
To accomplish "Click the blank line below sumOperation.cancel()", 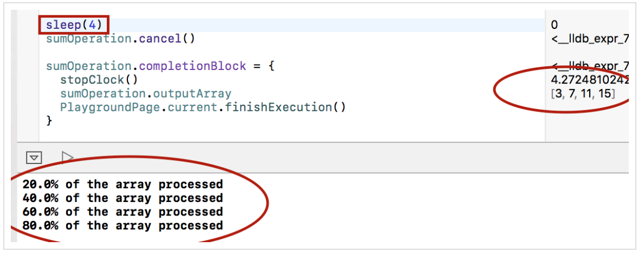I will point(217,52).
